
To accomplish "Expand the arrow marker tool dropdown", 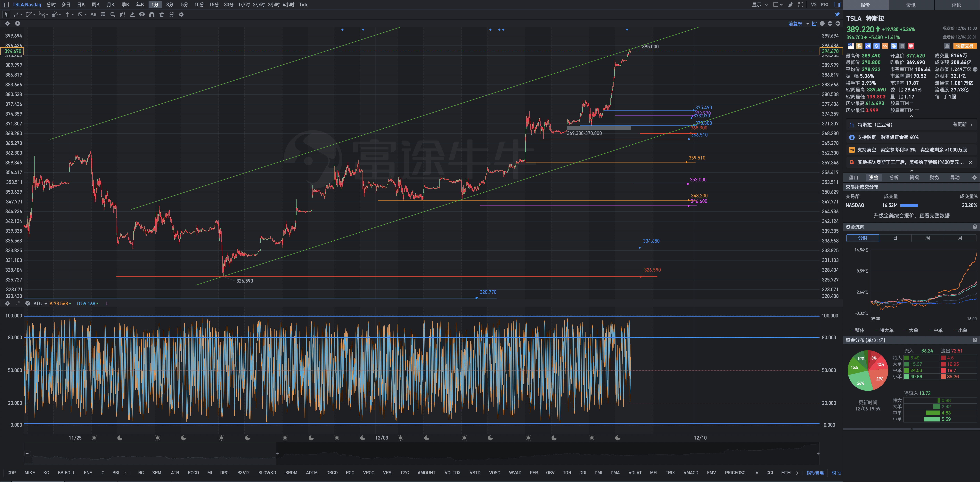I will point(86,14).
